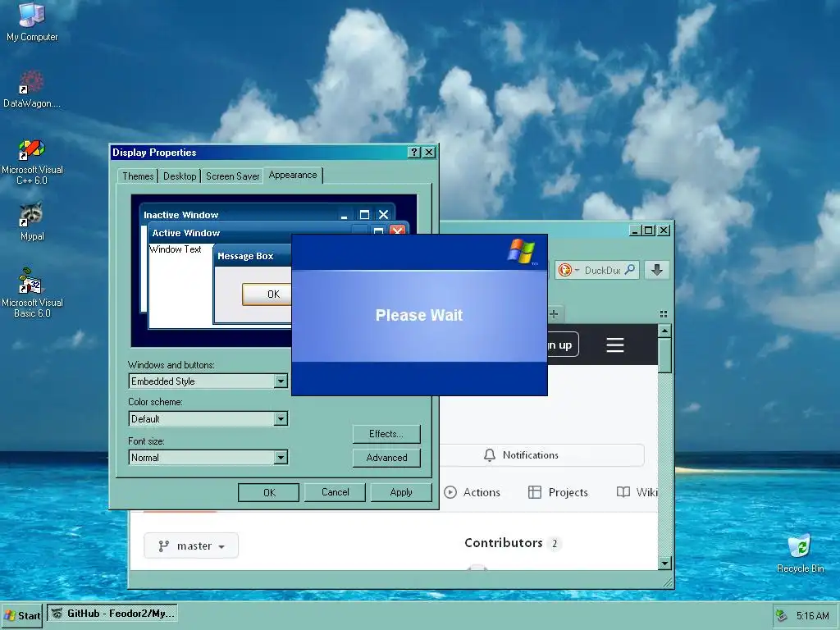Image resolution: width=840 pixels, height=630 pixels.
Task: Click the Apply button
Action: point(400,492)
